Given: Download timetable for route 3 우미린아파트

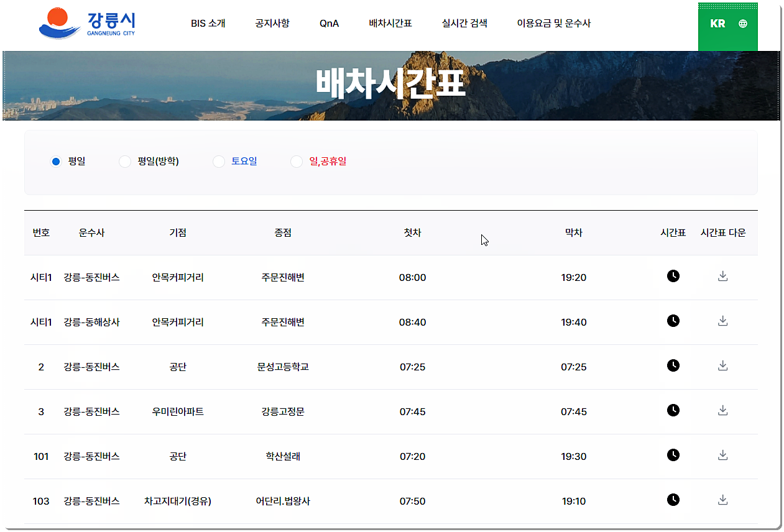Looking at the screenshot, I should [722, 410].
